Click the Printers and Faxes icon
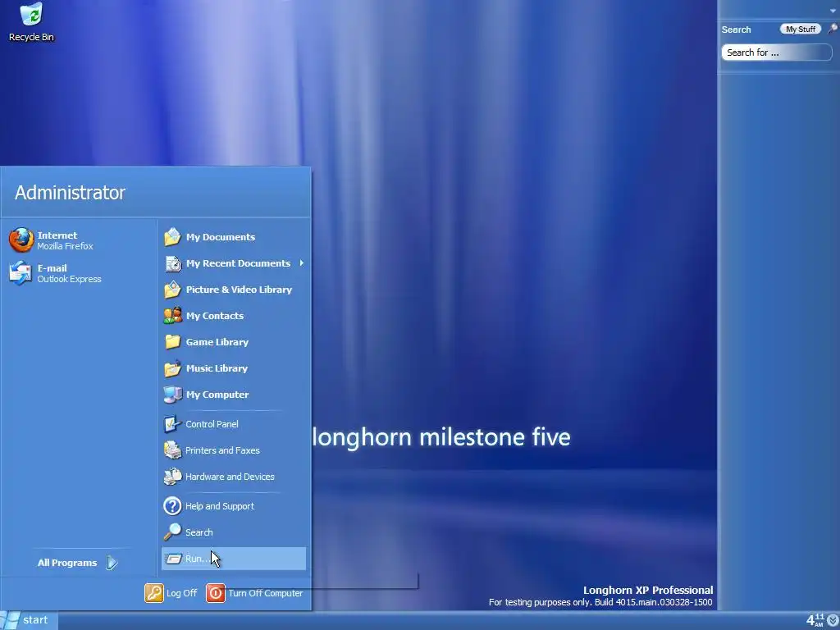 (x=172, y=450)
